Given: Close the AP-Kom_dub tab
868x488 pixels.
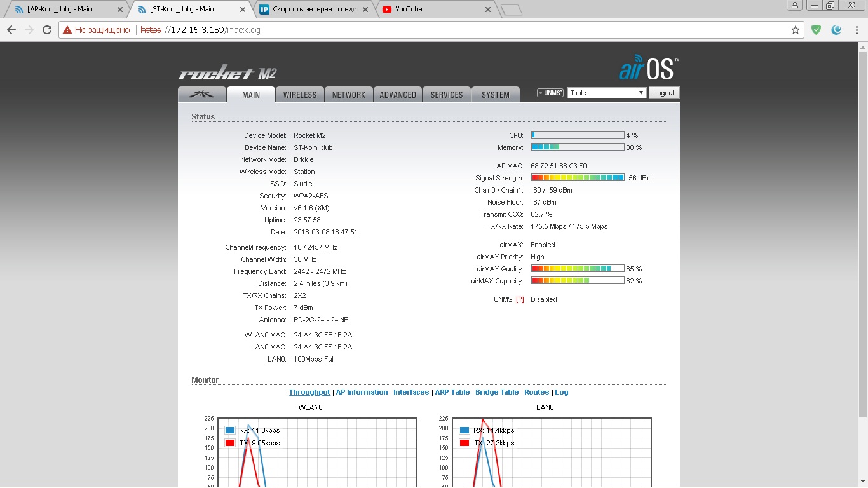Looking at the screenshot, I should point(121,10).
